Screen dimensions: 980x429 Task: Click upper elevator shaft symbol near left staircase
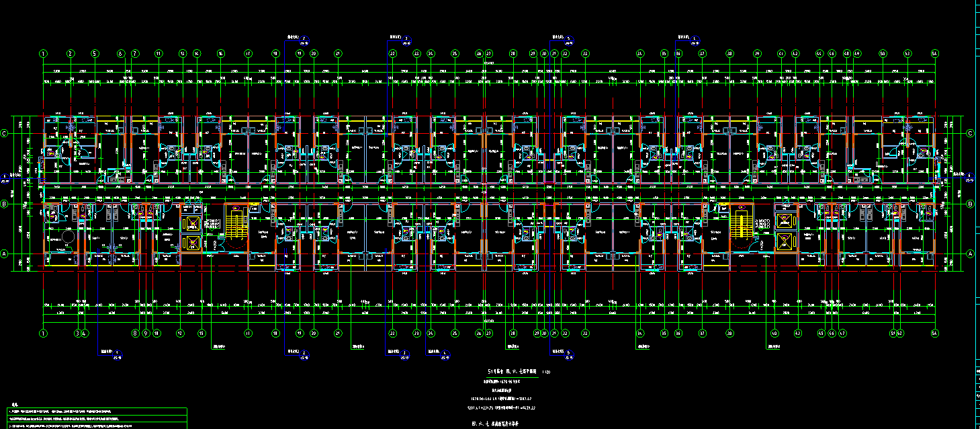tap(191, 225)
